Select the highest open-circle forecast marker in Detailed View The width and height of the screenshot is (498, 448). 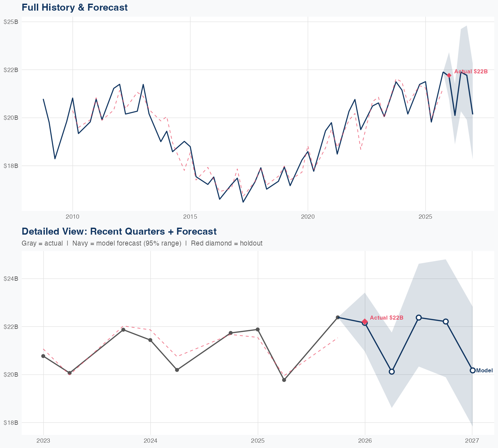pyautogui.click(x=419, y=318)
